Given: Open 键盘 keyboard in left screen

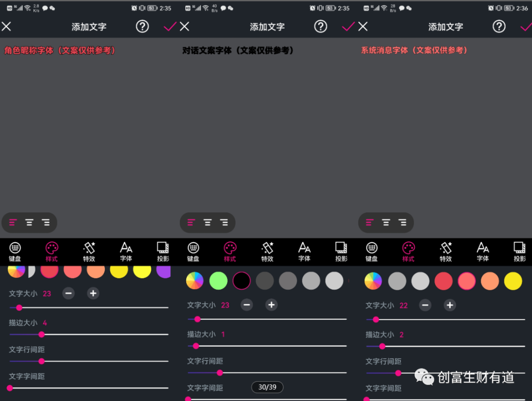Looking at the screenshot, I should pyautogui.click(x=15, y=251).
